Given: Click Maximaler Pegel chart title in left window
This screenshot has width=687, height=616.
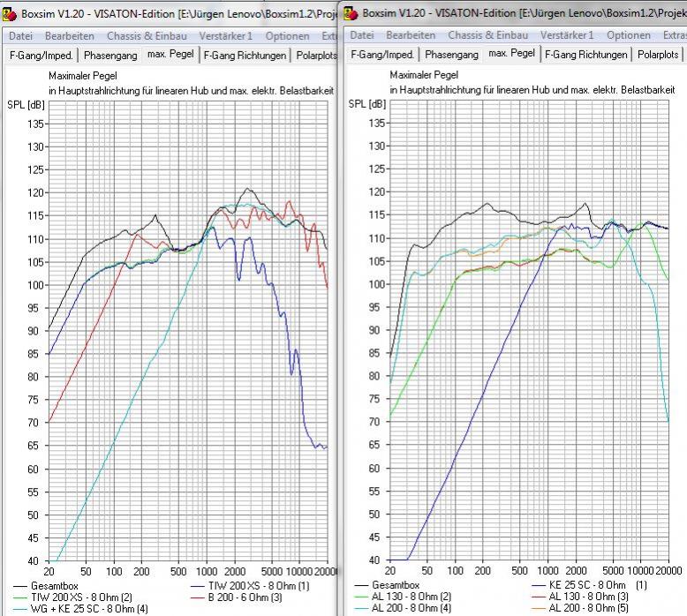Looking at the screenshot, I should point(83,76).
